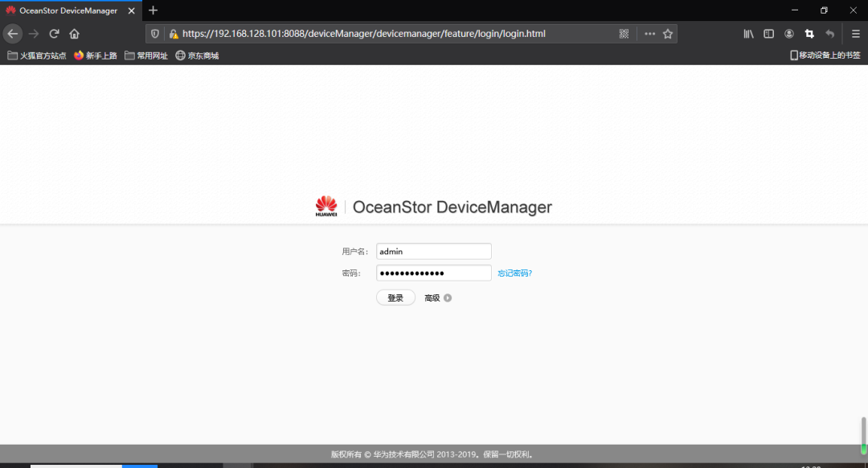This screenshot has width=868, height=468.
Task: Open the QR code icon in address bar
Action: click(x=624, y=34)
